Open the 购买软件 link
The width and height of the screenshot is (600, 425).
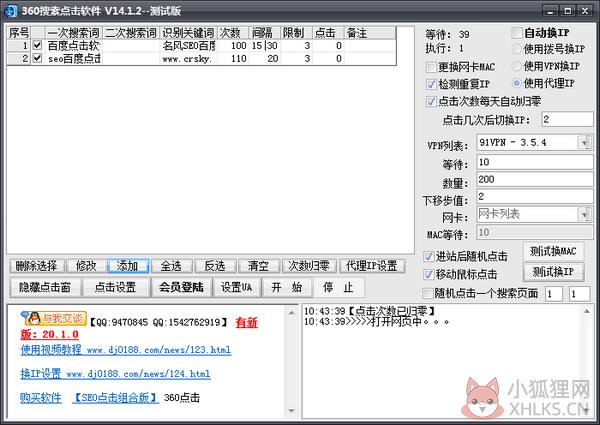(41, 398)
